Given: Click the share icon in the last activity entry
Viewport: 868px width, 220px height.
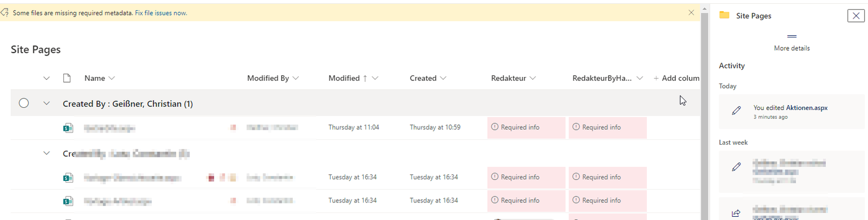Looking at the screenshot, I should (x=736, y=213).
